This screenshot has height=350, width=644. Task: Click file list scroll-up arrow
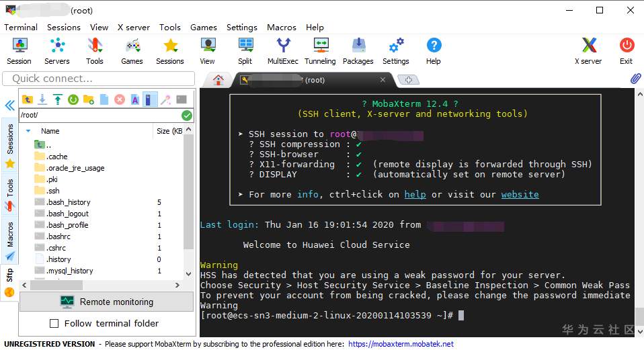(188, 129)
